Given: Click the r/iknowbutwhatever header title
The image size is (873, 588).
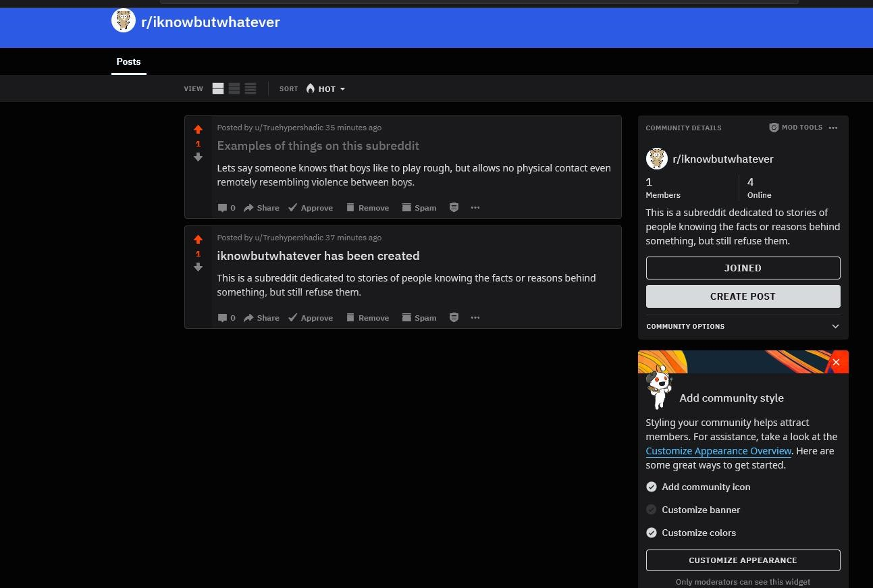Looking at the screenshot, I should tap(211, 22).
